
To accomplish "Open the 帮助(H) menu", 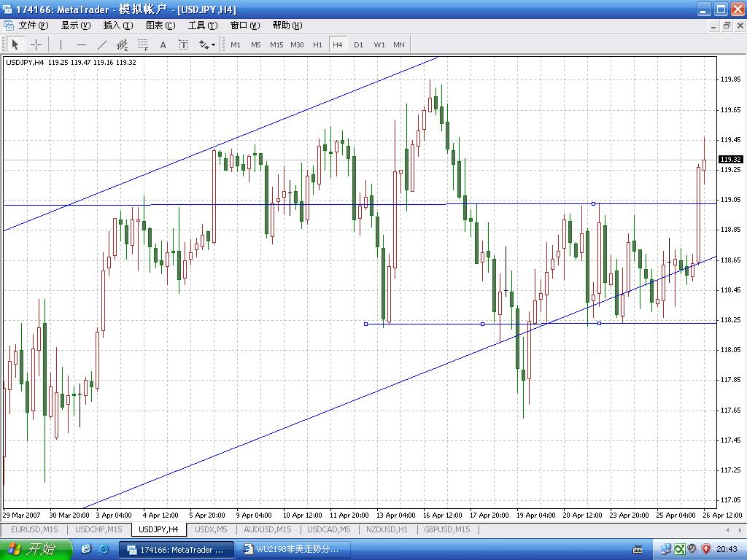I will 287,26.
